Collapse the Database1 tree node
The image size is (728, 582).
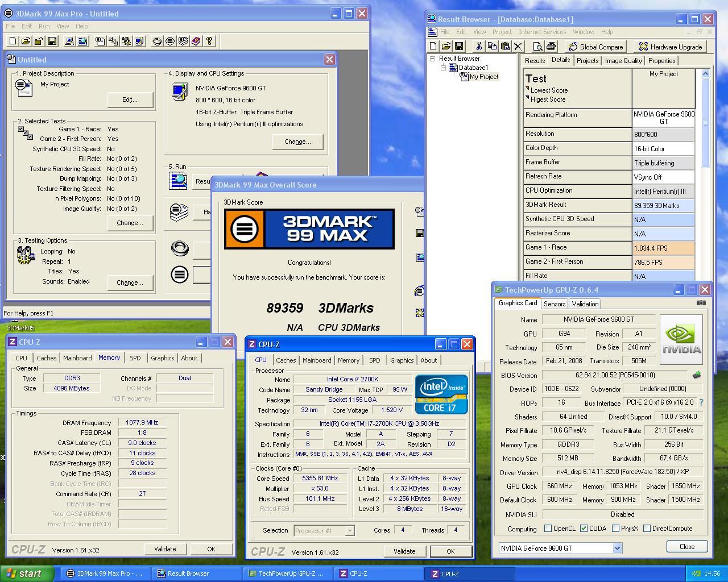pyautogui.click(x=443, y=68)
